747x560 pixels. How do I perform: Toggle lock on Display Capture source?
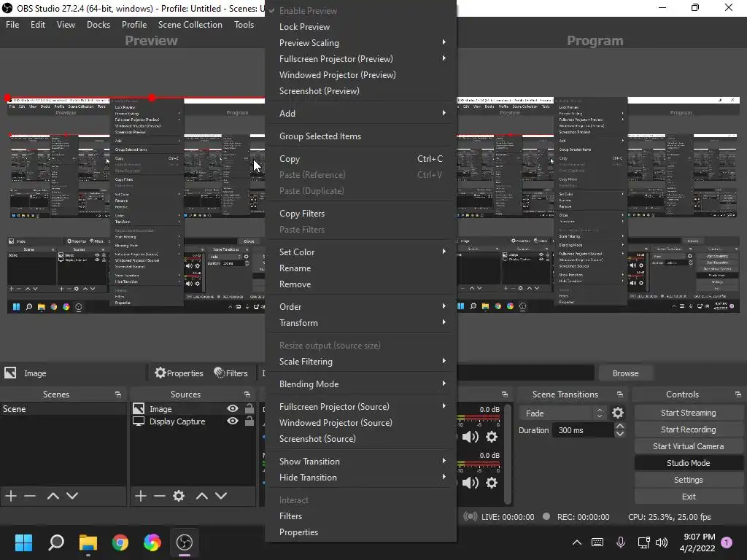click(x=249, y=421)
